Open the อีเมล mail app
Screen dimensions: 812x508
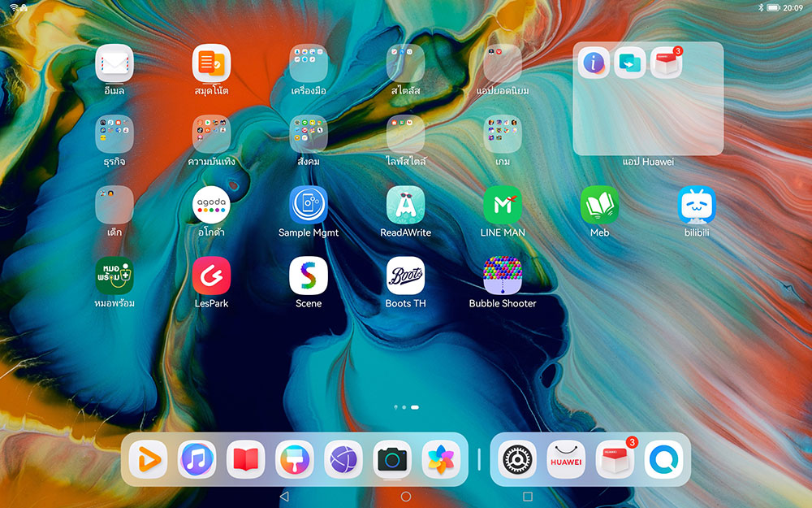pyautogui.click(x=114, y=63)
